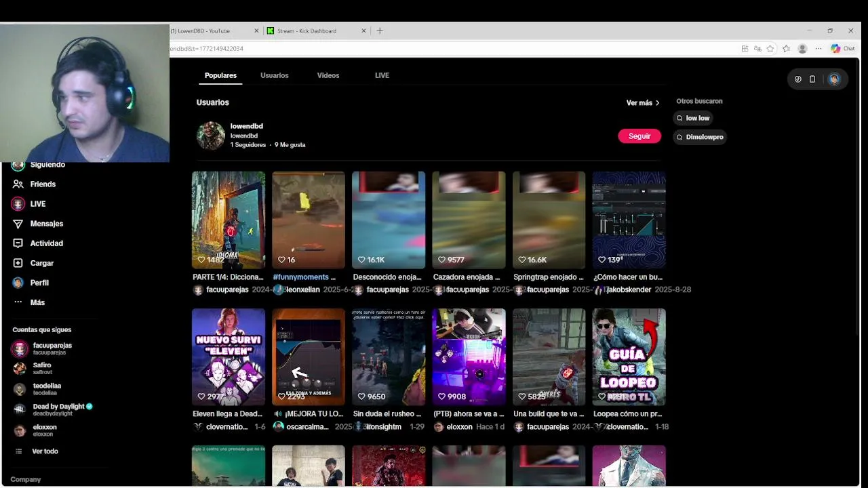
Task: Open Company footer link in sidebar
Action: click(26, 479)
